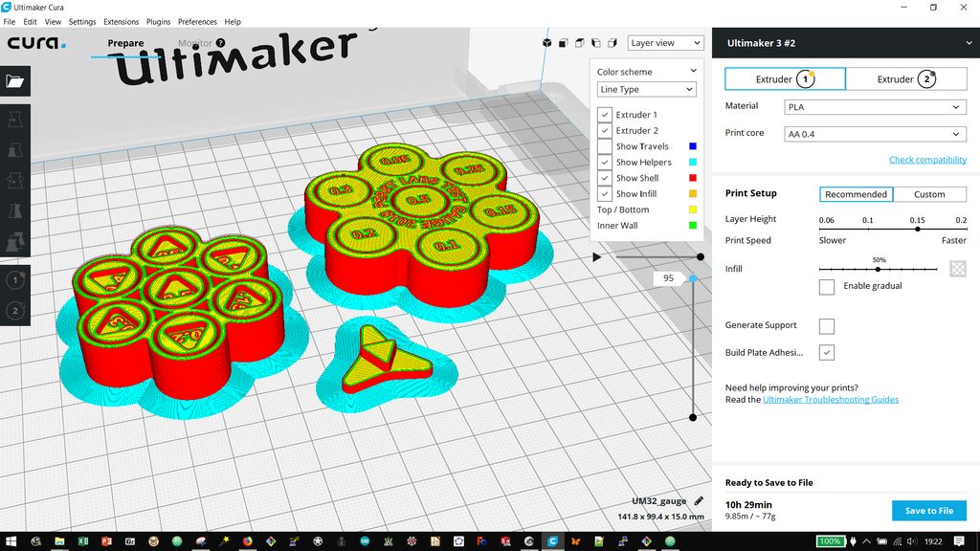
Task: Click the Layer Height slider handle
Action: [918, 230]
